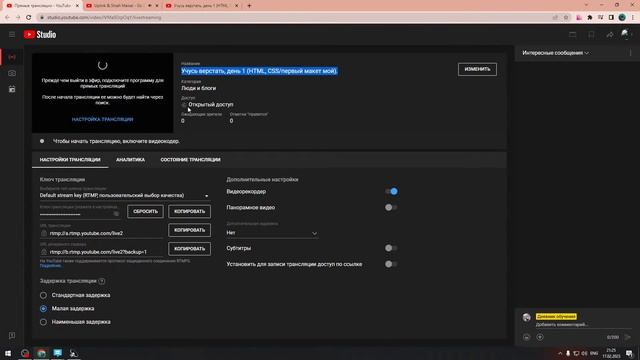Select Наименьшая задержка radio button
The width and height of the screenshot is (640, 360).
point(43,322)
